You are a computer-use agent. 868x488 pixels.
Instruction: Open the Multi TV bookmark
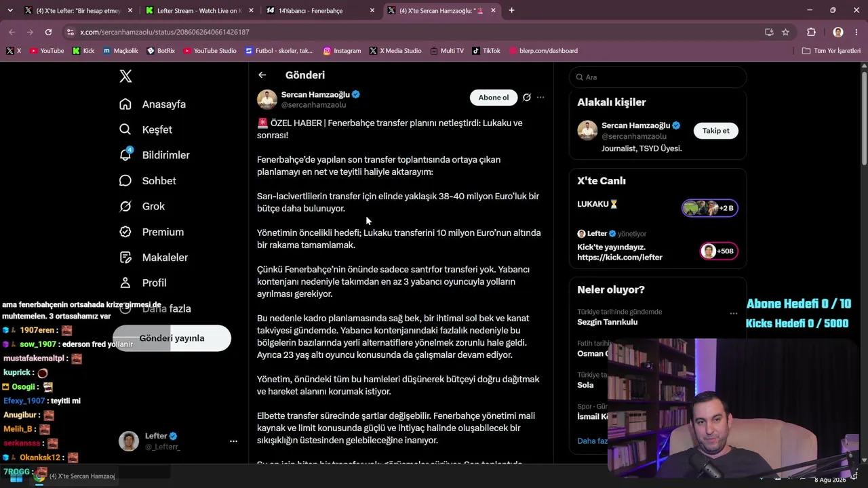447,51
